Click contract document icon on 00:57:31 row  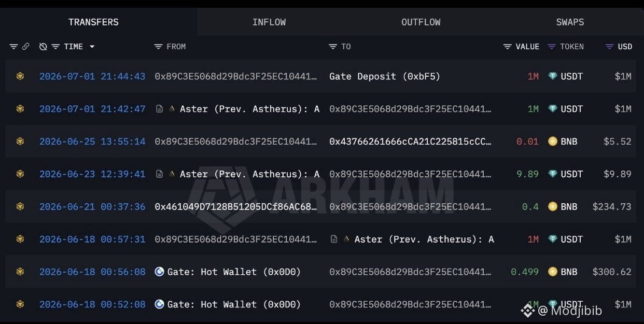(334, 239)
